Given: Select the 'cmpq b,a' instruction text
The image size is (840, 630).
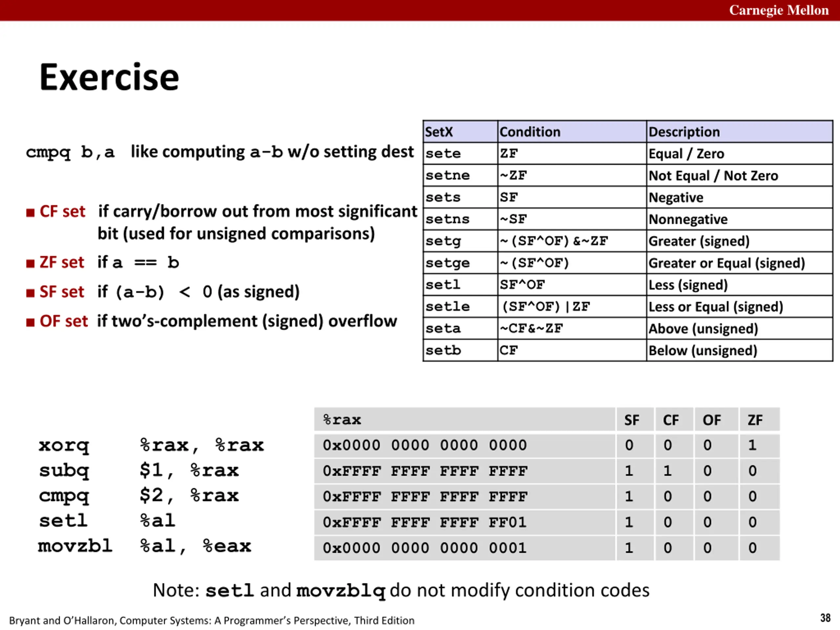Looking at the screenshot, I should (x=70, y=152).
